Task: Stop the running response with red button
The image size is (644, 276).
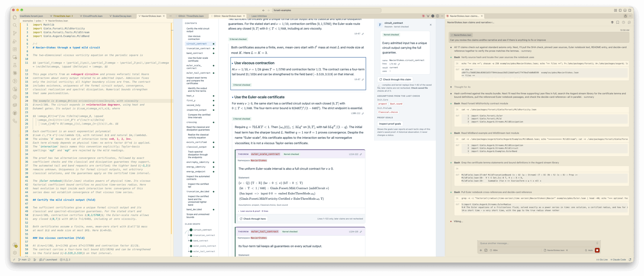Action: pyautogui.click(x=597, y=250)
